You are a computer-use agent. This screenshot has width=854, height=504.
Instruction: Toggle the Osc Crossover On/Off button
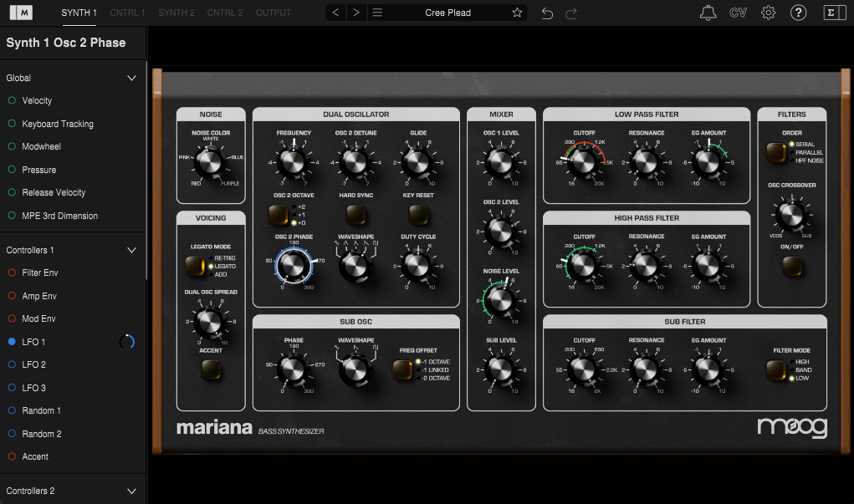[792, 267]
